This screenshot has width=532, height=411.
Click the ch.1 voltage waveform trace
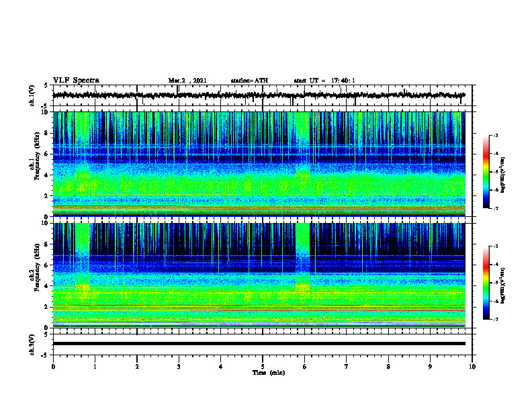click(x=259, y=95)
